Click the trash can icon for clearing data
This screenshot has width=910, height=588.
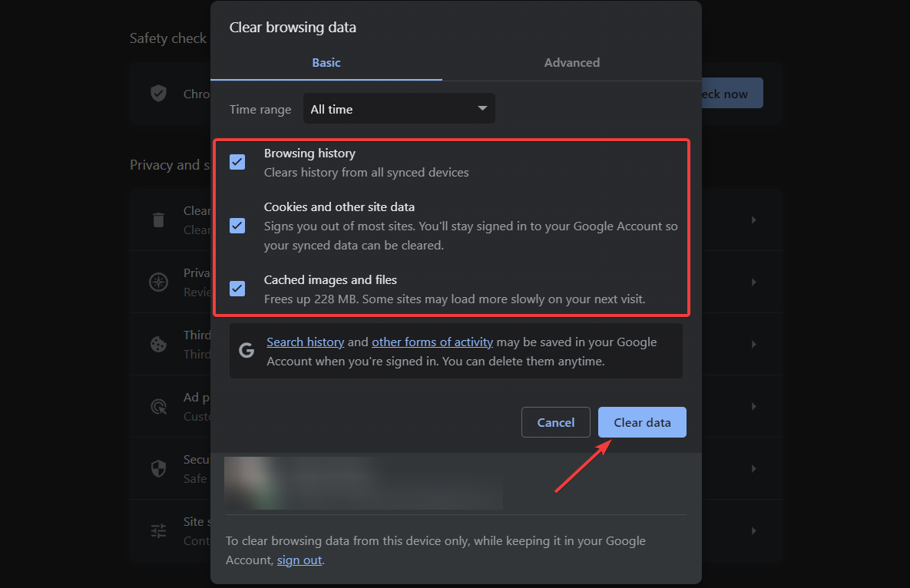point(158,220)
